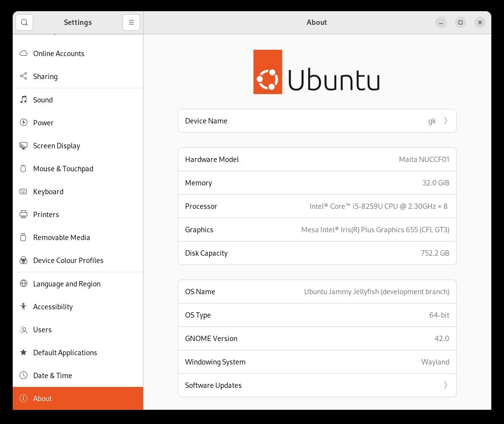Click the Device Name label
This screenshot has height=424, width=504.
click(x=206, y=121)
